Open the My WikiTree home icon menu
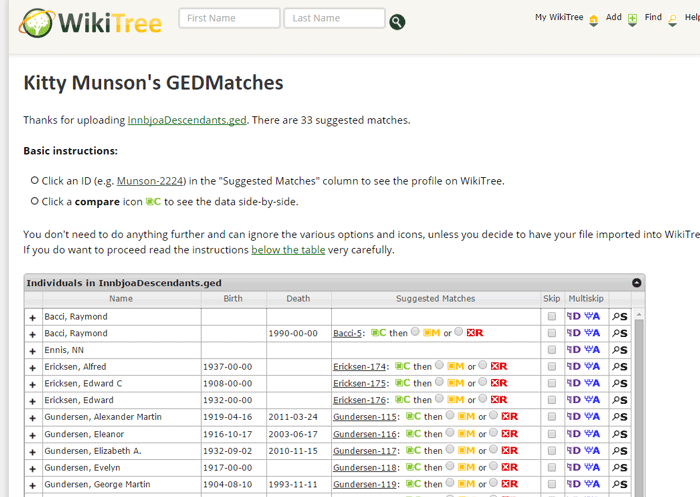This screenshot has width=700, height=497. pyautogui.click(x=593, y=21)
